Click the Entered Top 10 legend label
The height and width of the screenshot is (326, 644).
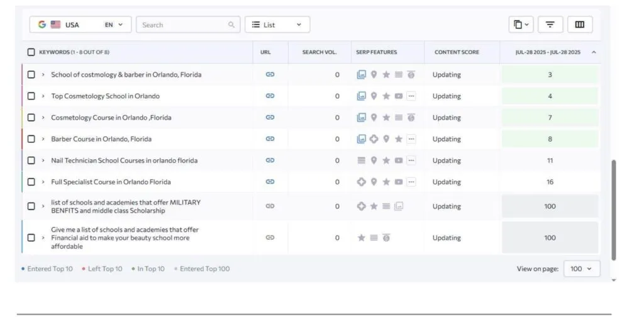click(50, 269)
